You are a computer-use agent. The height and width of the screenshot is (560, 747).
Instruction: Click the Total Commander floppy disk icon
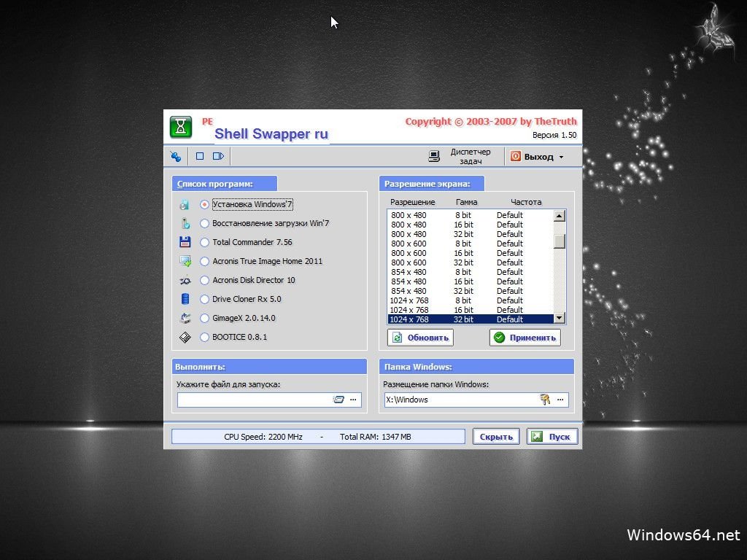click(x=185, y=242)
